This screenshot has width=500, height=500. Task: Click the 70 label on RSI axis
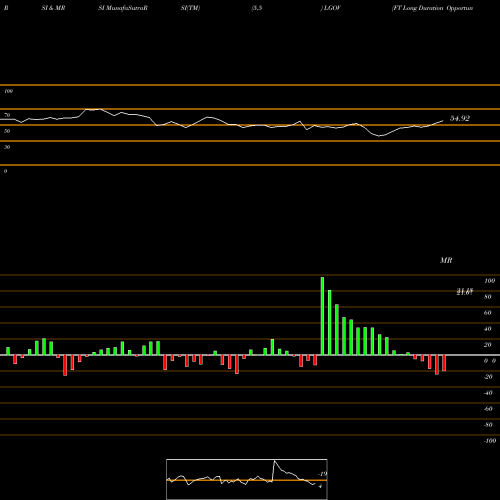point(7,115)
